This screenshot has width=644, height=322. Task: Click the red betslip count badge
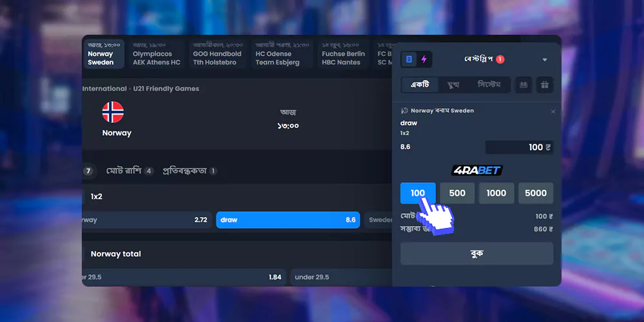click(x=500, y=59)
